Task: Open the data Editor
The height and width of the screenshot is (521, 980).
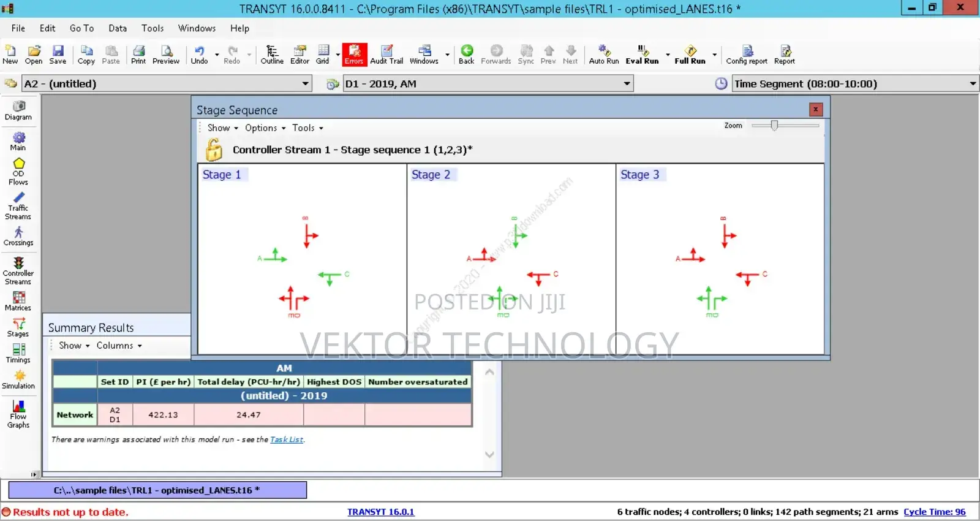Action: [x=300, y=54]
